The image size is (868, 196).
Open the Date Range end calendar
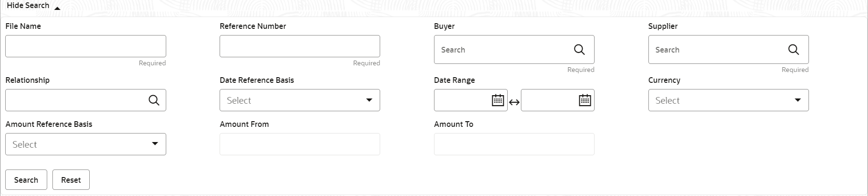[585, 100]
